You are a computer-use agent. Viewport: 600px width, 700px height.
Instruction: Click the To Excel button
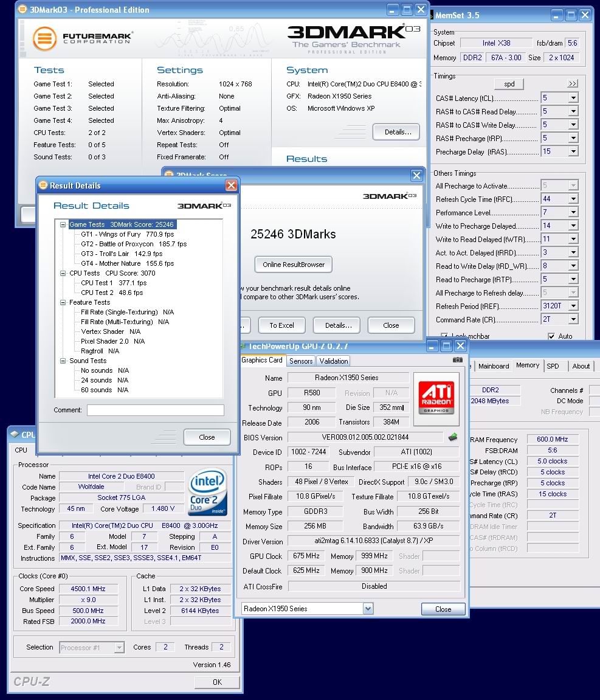point(282,325)
